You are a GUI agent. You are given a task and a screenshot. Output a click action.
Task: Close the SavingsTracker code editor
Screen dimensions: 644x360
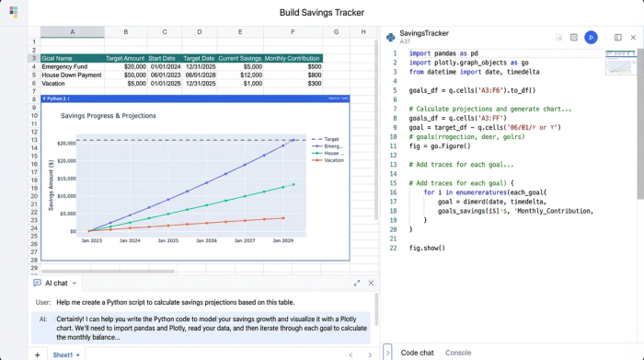[x=633, y=38]
